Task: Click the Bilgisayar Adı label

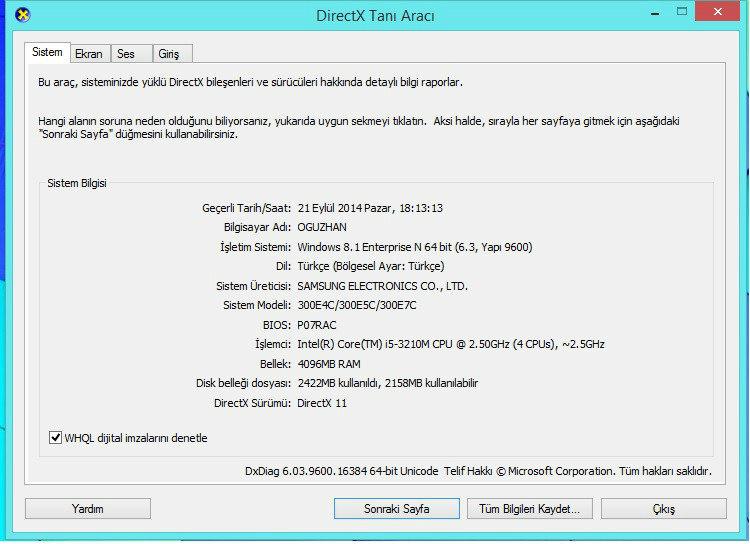Action: [257, 227]
